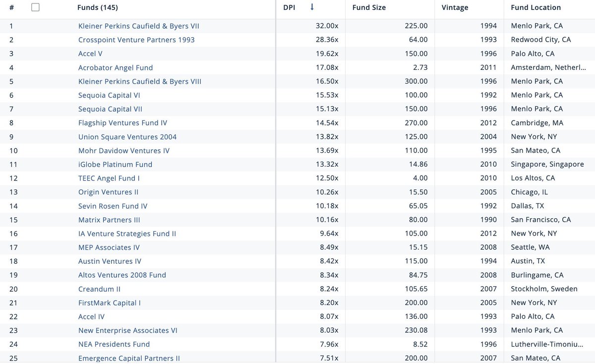Click fund size value 230.08

(416, 330)
